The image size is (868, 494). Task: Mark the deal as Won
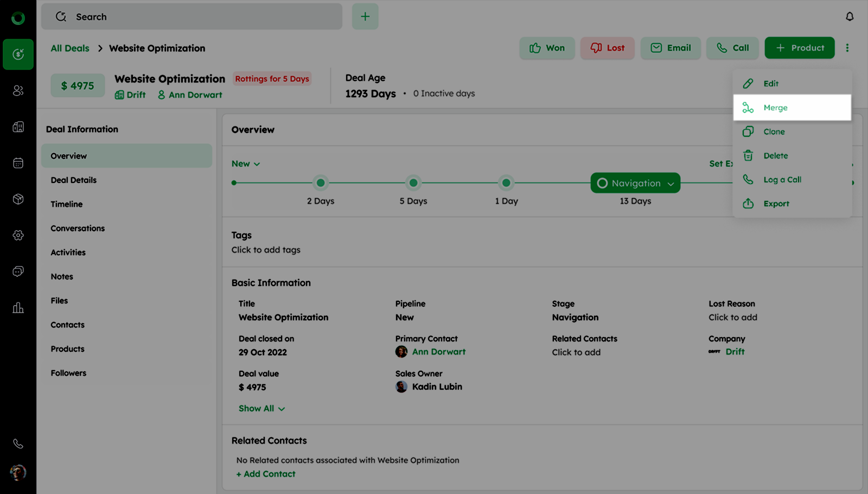(547, 48)
